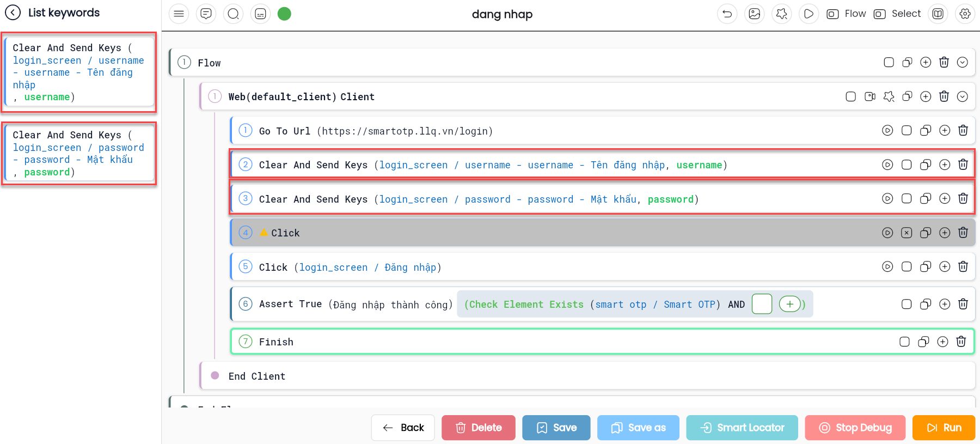Go back using List keywords arrow
This screenshot has width=980, height=444.
[x=13, y=13]
